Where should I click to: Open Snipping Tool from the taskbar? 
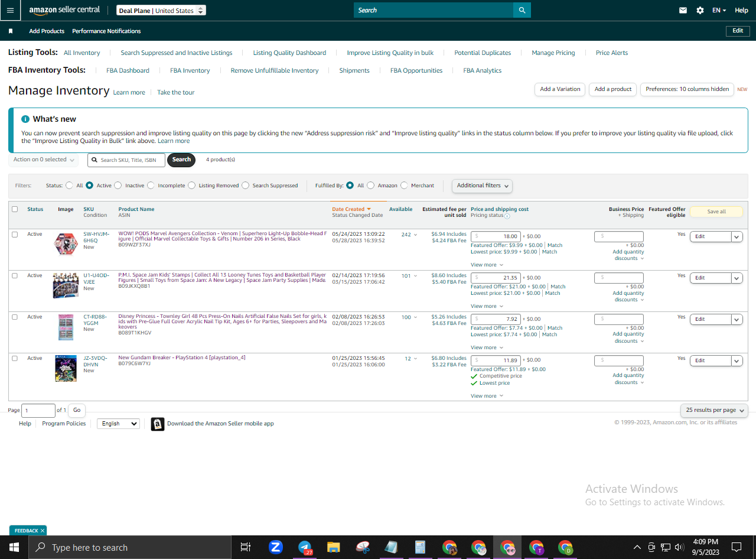point(363,547)
